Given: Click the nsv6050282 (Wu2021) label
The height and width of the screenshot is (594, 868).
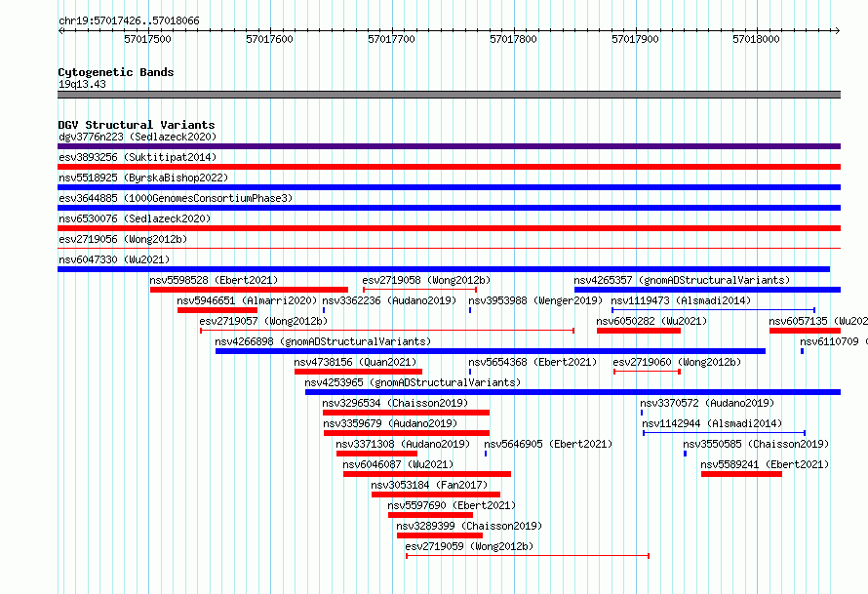Looking at the screenshot, I should [651, 321].
